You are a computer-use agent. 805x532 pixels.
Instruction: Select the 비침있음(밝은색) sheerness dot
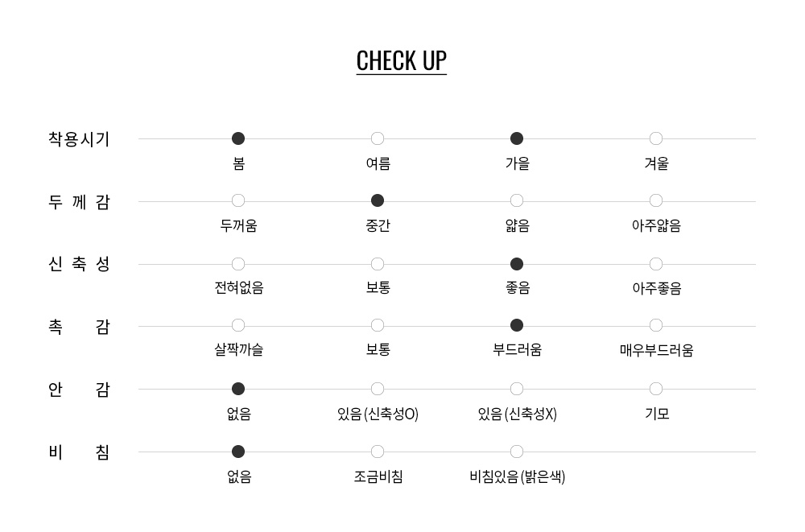(x=517, y=452)
